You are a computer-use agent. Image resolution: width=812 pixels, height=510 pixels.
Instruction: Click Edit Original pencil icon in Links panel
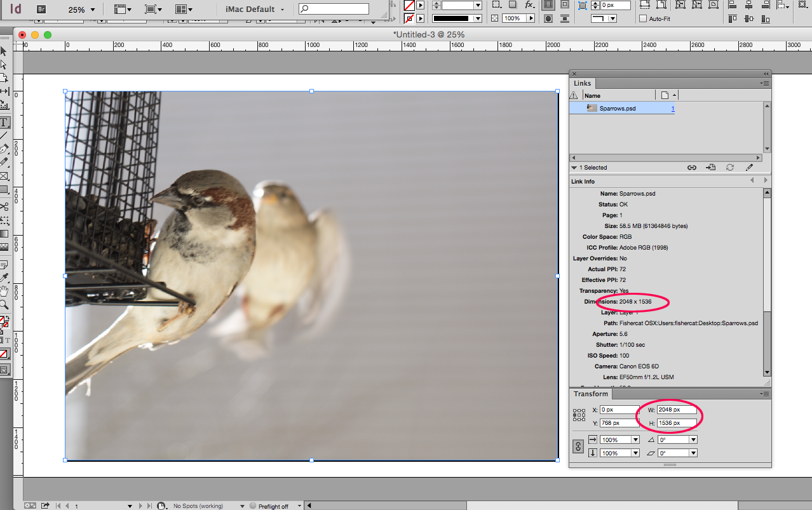[749, 168]
